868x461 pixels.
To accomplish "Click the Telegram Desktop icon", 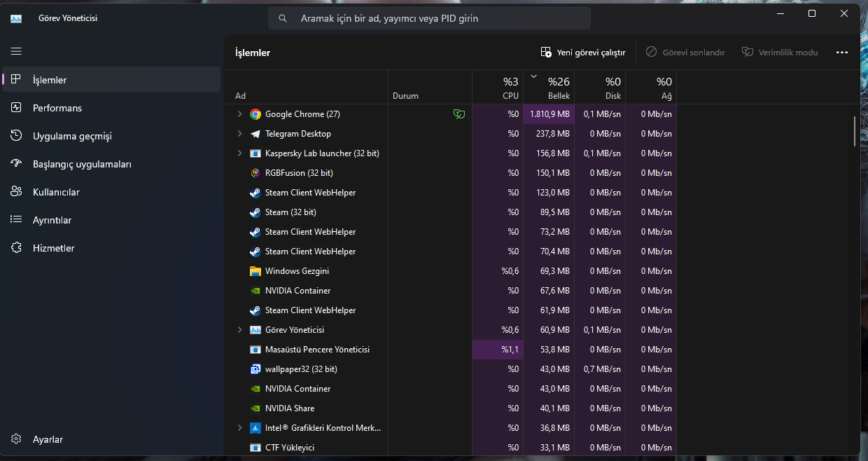I will (255, 134).
